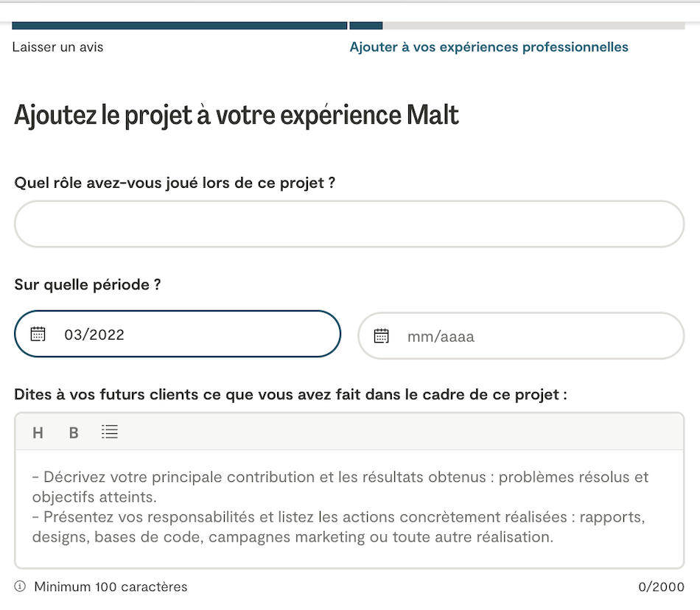The height and width of the screenshot is (610, 700).
Task: Click the Ajoutez le projet heading
Action: [x=237, y=116]
